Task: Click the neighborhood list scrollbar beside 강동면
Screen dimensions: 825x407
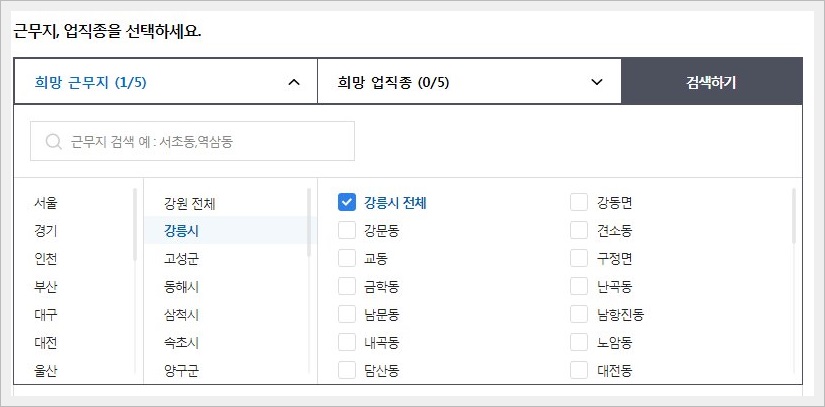Action: pyautogui.click(x=794, y=216)
